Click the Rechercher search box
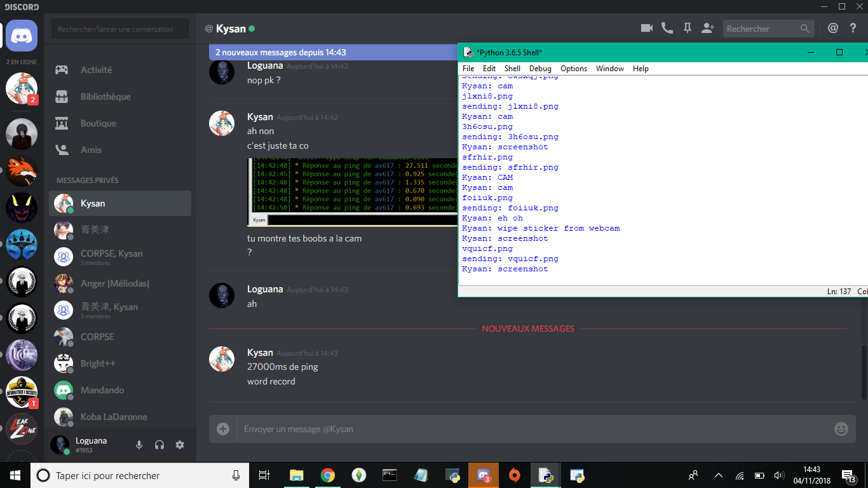The image size is (868, 488). (769, 29)
